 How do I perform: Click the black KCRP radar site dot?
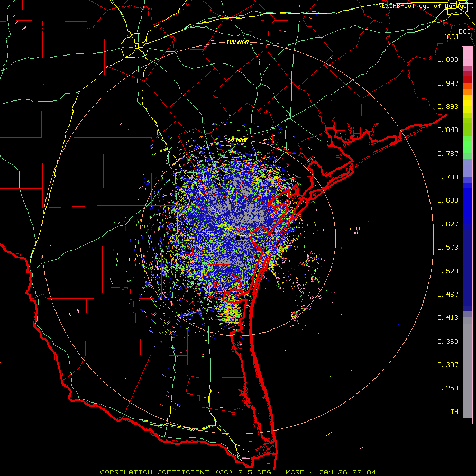click(x=238, y=238)
